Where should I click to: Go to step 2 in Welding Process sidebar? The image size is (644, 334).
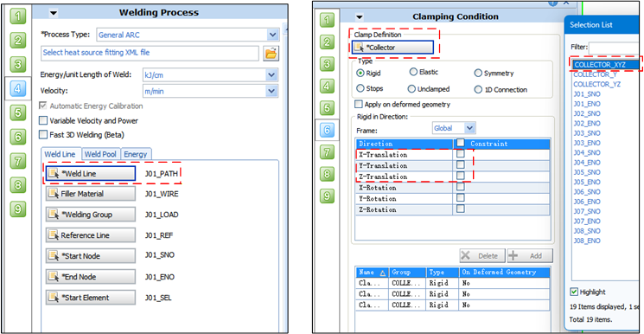pyautogui.click(x=17, y=41)
